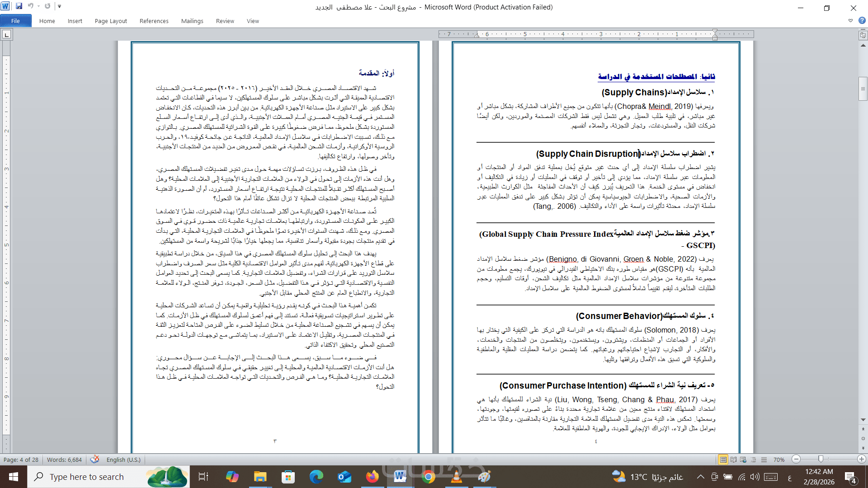Click the vertical scrollbar down arrow

(863, 420)
